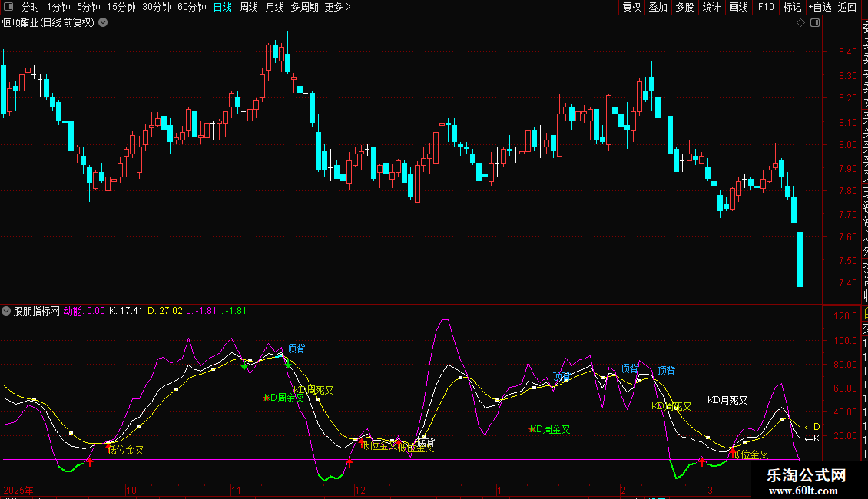Add stock with +自选 button
Viewport: 868px width, 499px height.
(820, 7)
